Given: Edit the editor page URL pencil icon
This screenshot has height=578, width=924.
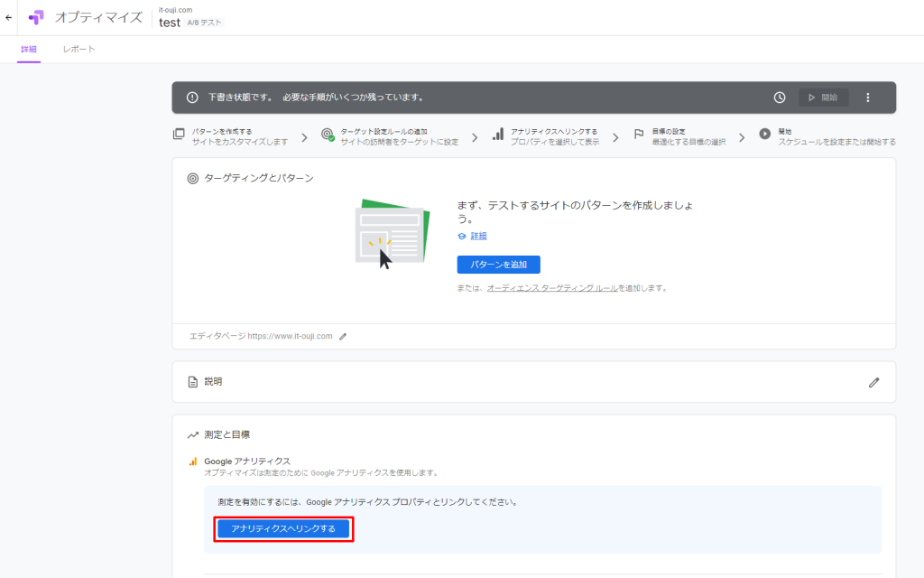Looking at the screenshot, I should [343, 336].
